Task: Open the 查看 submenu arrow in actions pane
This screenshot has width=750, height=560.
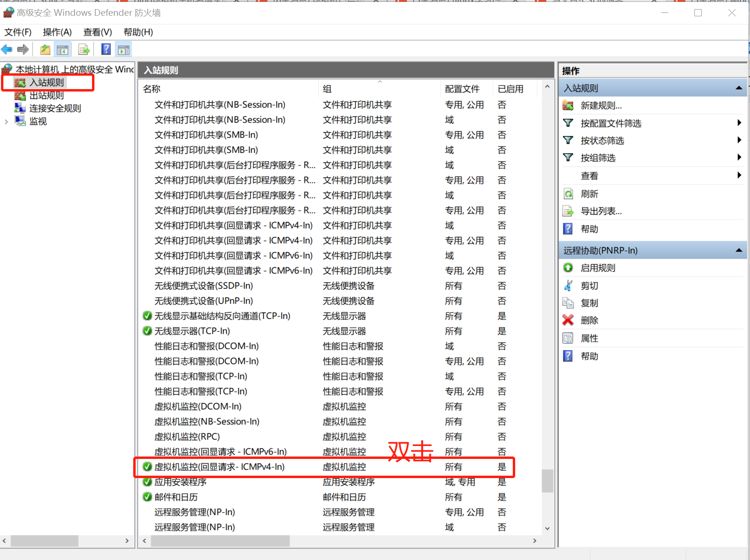Action: 739,175
